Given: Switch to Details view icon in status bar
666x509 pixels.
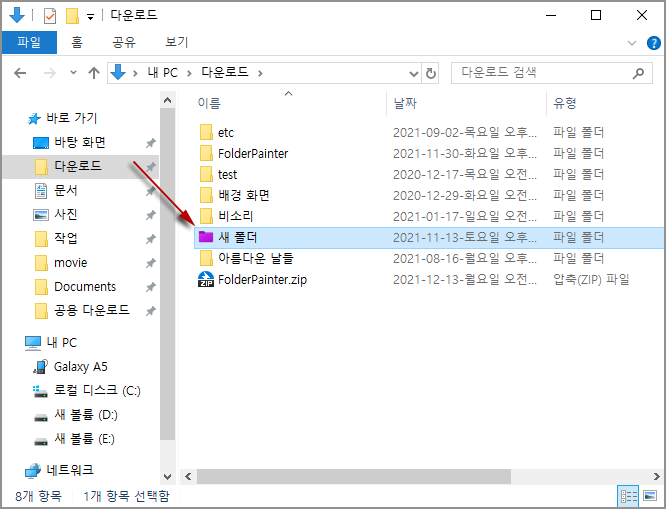Looking at the screenshot, I should coord(629,496).
